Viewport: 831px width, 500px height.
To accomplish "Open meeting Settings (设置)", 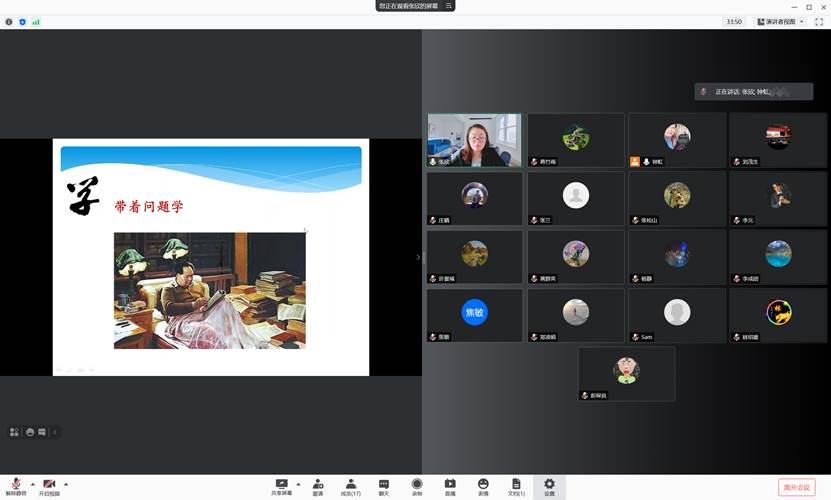I will 549,484.
